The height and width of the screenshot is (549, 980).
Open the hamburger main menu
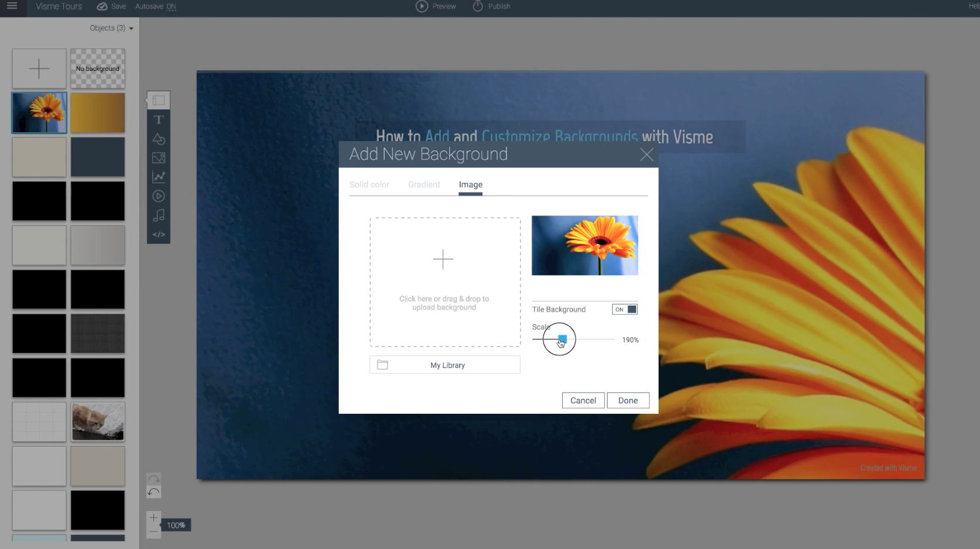(12, 6)
